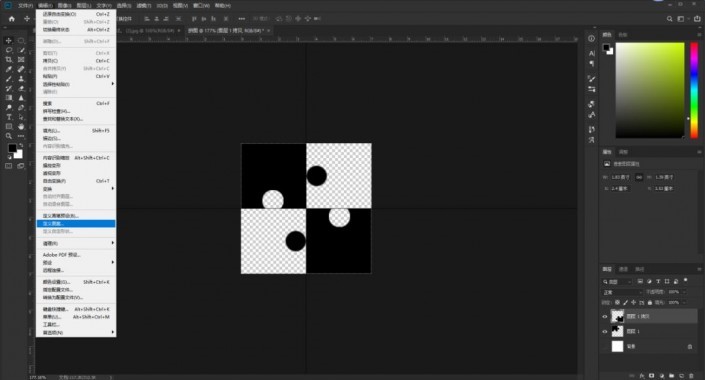Expand Preferences submenu at menu bottom

pyautogui.click(x=76, y=333)
